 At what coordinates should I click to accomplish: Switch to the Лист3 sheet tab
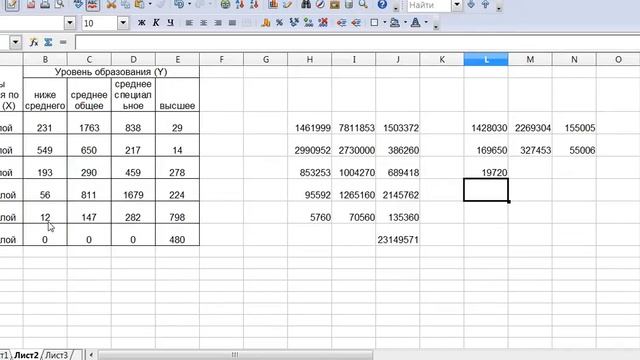click(56, 355)
